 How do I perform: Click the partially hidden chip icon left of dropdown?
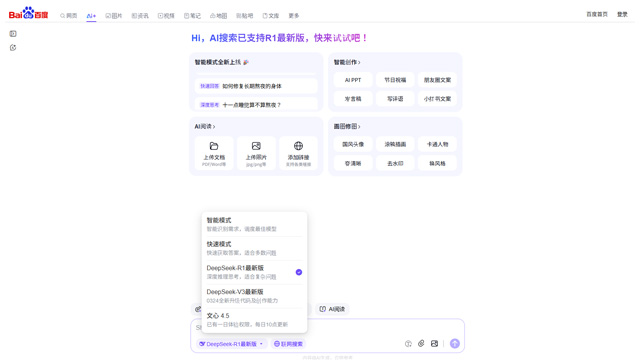pyautogui.click(x=197, y=309)
